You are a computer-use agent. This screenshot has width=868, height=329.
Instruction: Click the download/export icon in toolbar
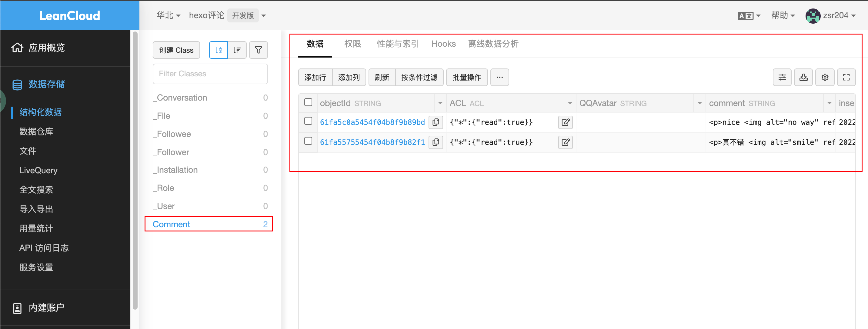804,78
